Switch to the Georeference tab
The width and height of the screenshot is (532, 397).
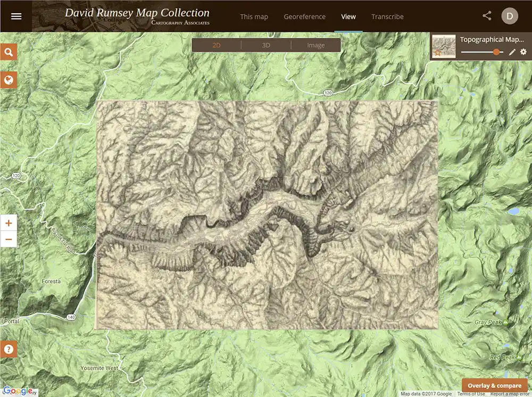coord(304,16)
